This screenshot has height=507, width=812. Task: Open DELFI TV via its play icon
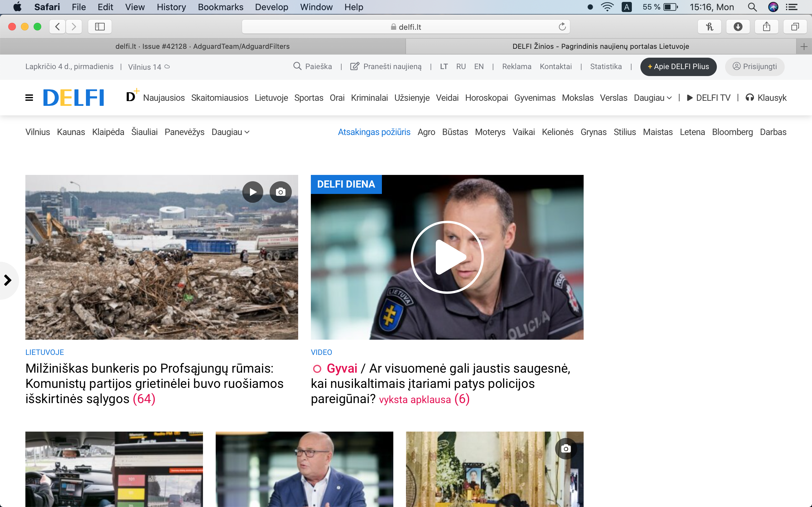point(689,98)
